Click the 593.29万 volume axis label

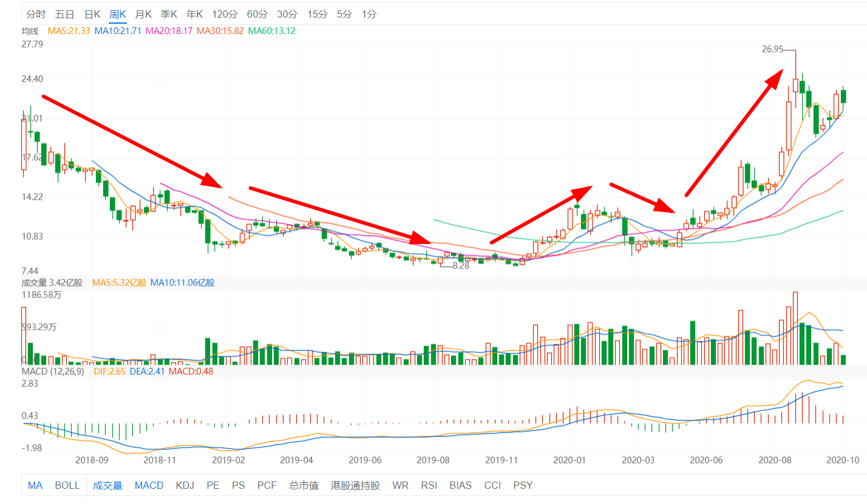tap(39, 327)
